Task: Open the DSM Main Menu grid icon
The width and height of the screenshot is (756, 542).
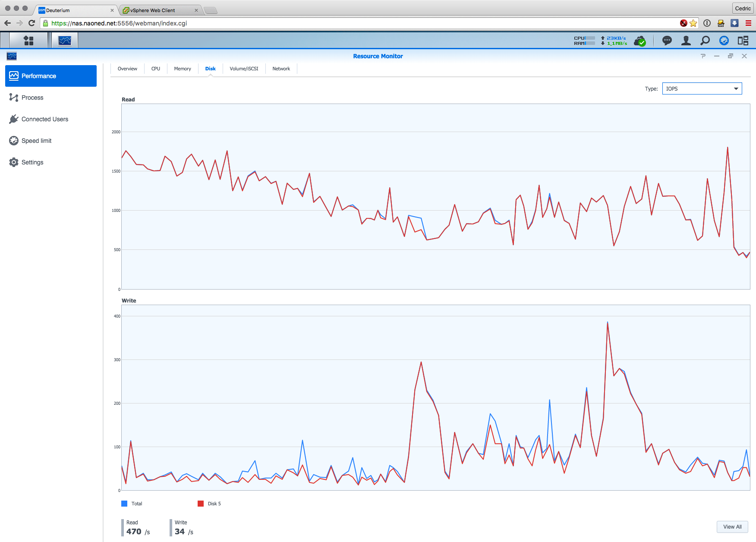Action: click(28, 41)
